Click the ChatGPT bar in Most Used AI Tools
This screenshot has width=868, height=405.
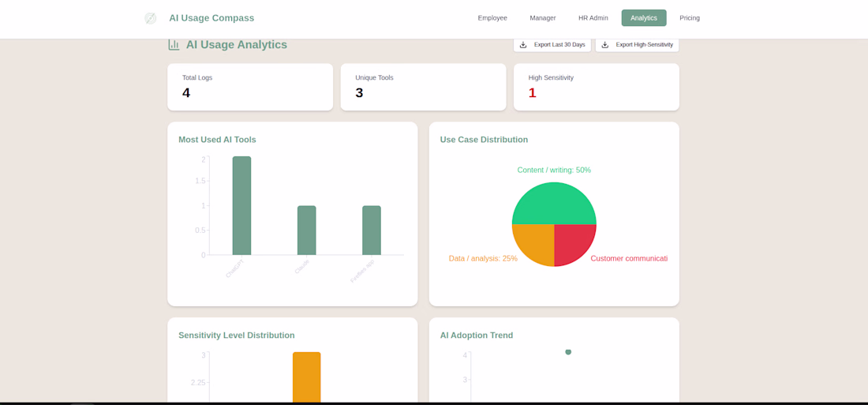tap(241, 205)
